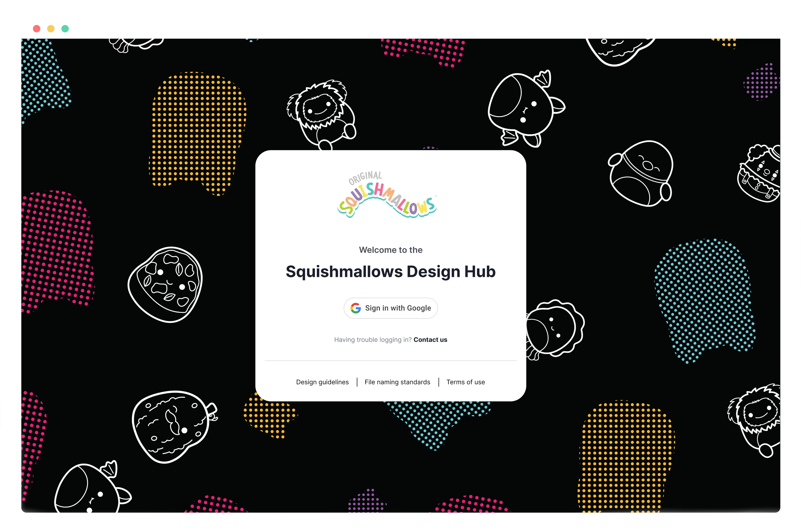The height and width of the screenshot is (532, 801).
Task: Open the Terms of use link
Action: pos(466,382)
